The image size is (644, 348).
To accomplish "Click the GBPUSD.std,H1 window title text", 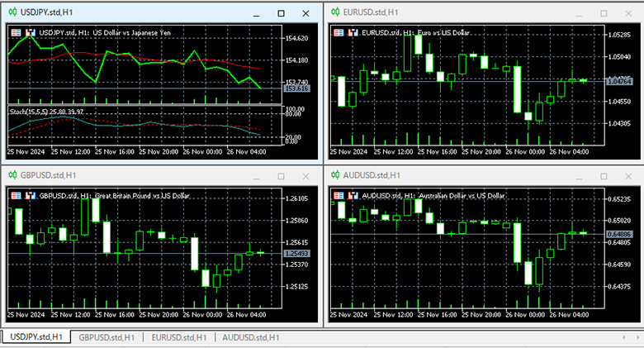I will click(x=48, y=175).
